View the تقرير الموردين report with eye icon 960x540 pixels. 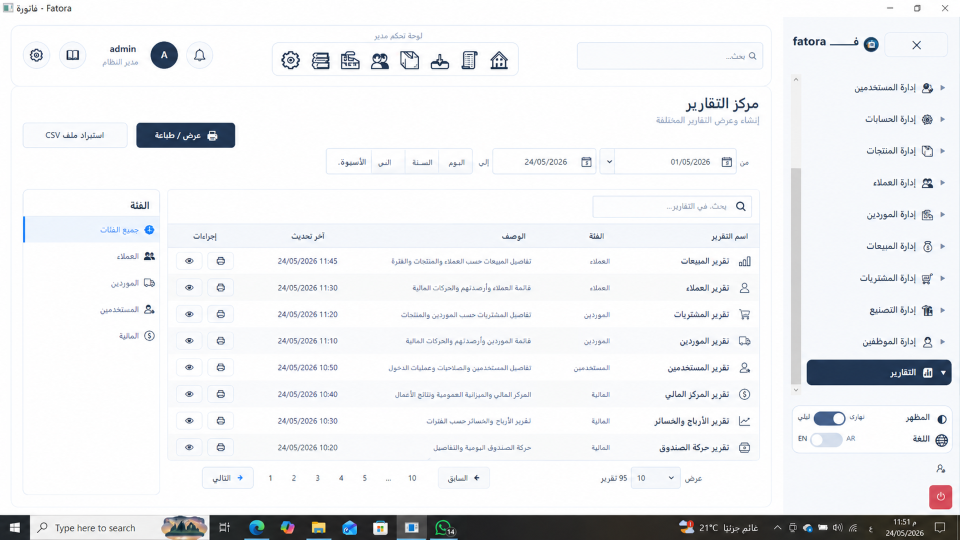coord(189,340)
